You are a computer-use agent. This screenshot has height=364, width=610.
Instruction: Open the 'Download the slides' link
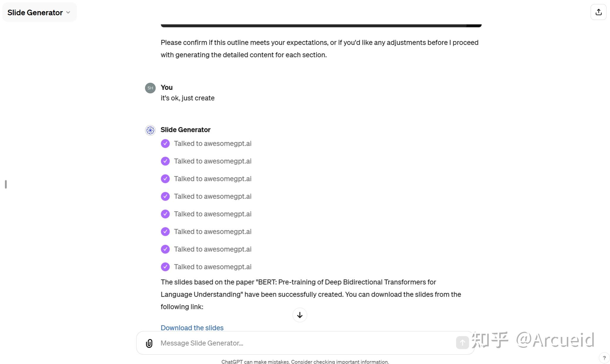tap(192, 328)
